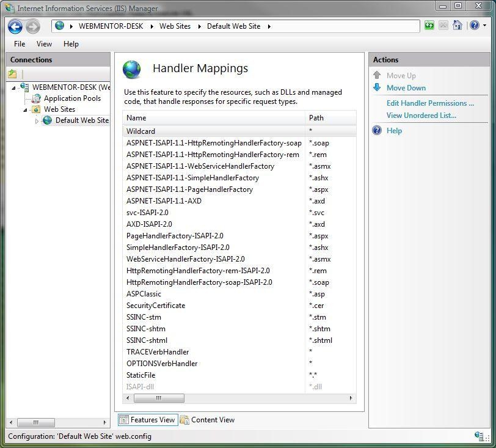Screen dimensions: 496x448
Task: Go back using the blue Back arrow
Action: click(x=15, y=27)
